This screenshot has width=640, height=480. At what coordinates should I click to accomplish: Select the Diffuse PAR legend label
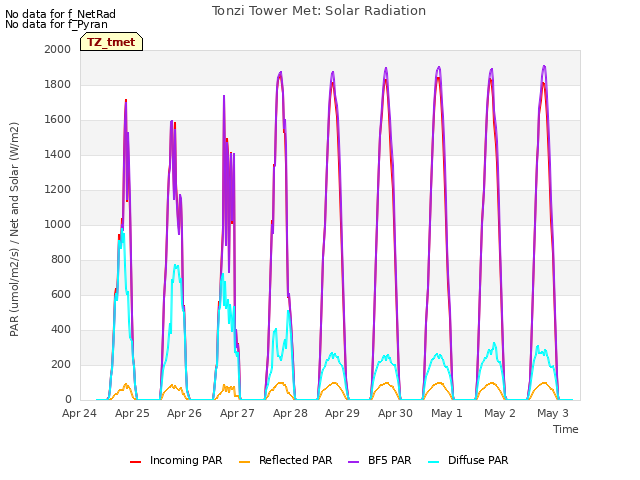(478, 460)
